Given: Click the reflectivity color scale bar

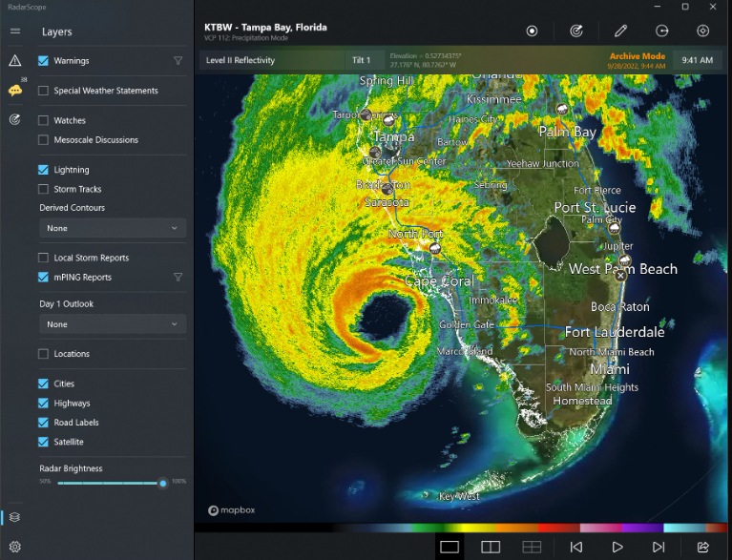Looking at the screenshot, I should click(x=461, y=528).
